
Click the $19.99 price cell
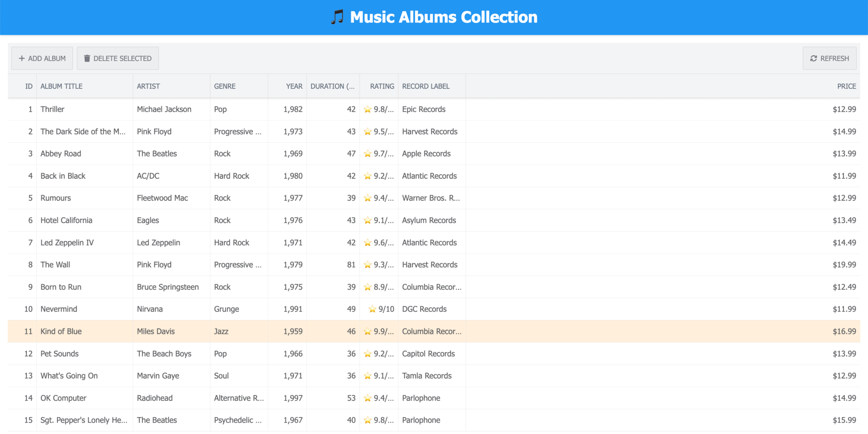pyautogui.click(x=663, y=265)
